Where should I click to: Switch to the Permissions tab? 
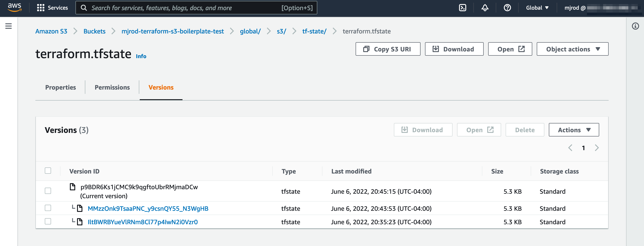[112, 88]
